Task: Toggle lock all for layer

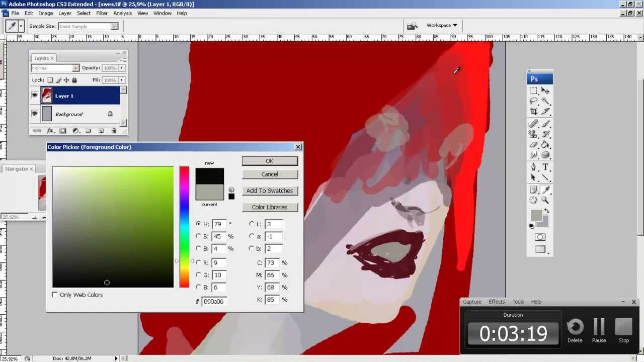Action: (74, 80)
